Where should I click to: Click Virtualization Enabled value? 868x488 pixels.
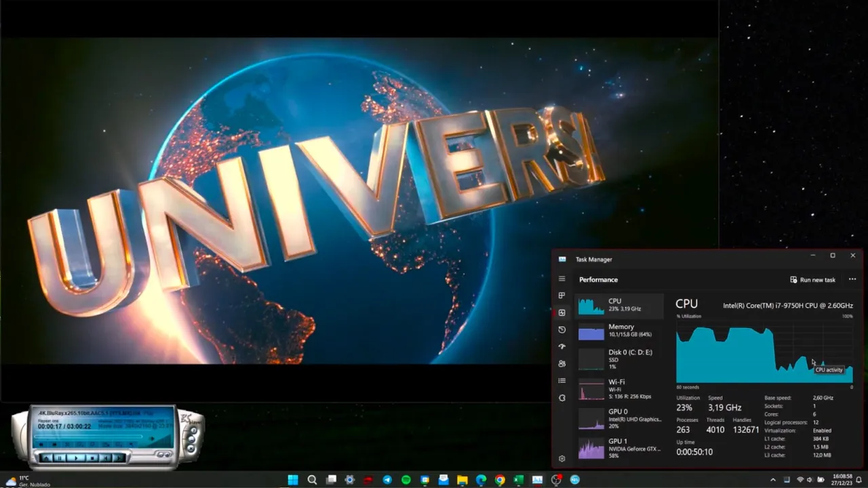[822, 430]
